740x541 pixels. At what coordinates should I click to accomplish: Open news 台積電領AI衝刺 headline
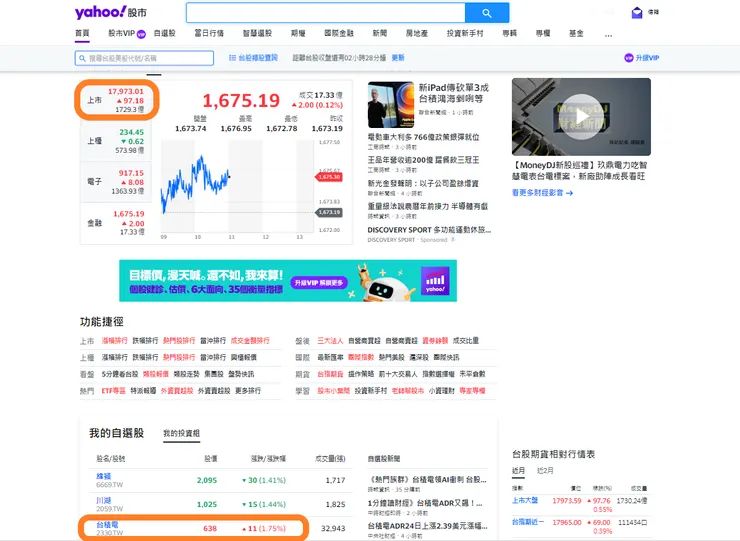[x=427, y=479]
